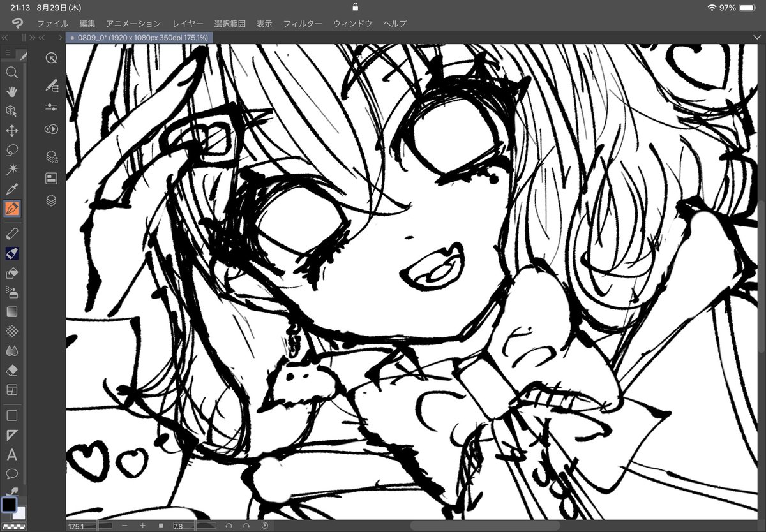
Task: Open the ウィンドウ menu
Action: [x=352, y=24]
